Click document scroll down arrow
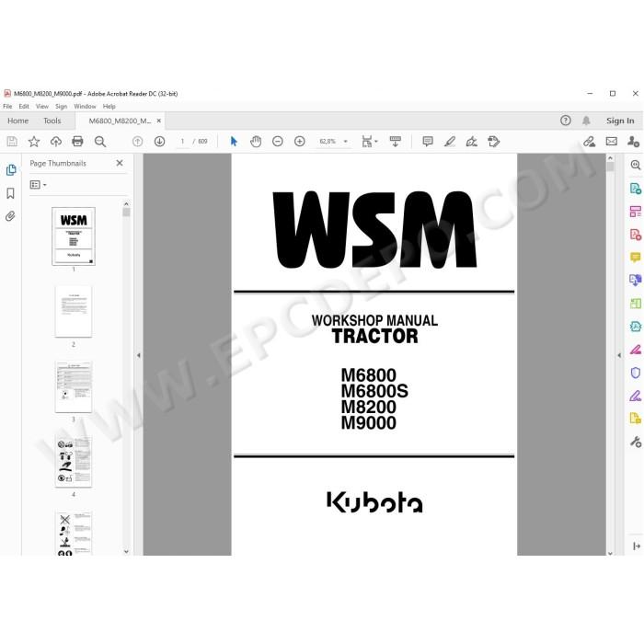644x644 pixels. coord(610,553)
